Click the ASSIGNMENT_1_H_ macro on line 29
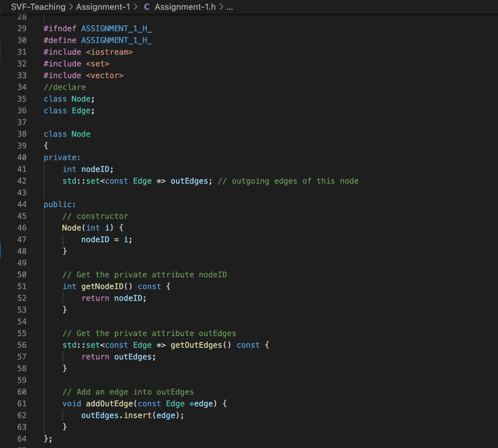 116,28
